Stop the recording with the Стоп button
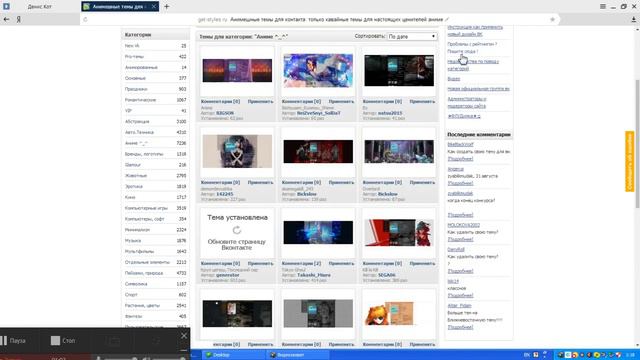This screenshot has height=360, width=640. [x=63, y=340]
